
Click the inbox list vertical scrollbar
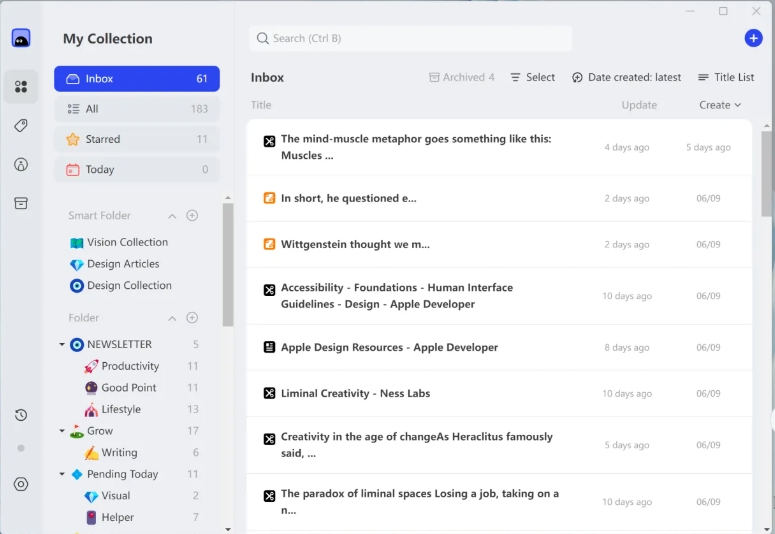click(767, 173)
